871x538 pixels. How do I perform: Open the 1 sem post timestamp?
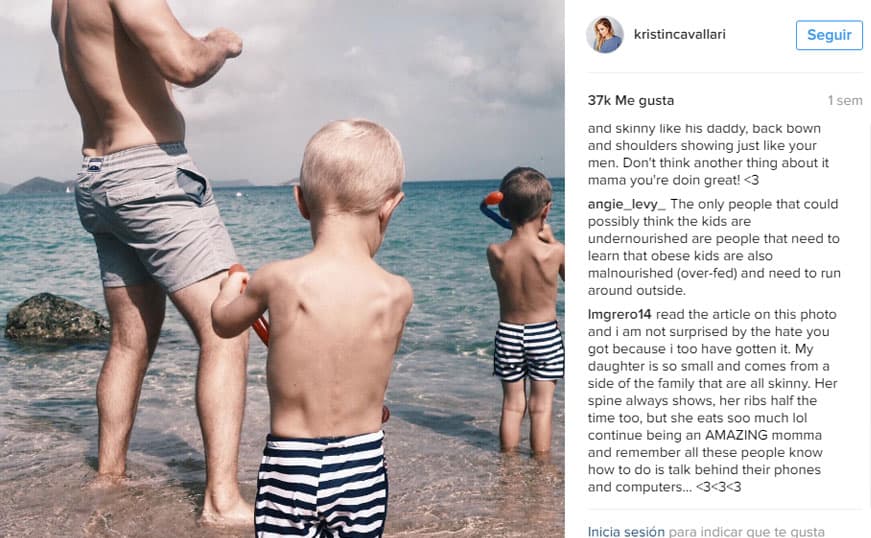845,100
